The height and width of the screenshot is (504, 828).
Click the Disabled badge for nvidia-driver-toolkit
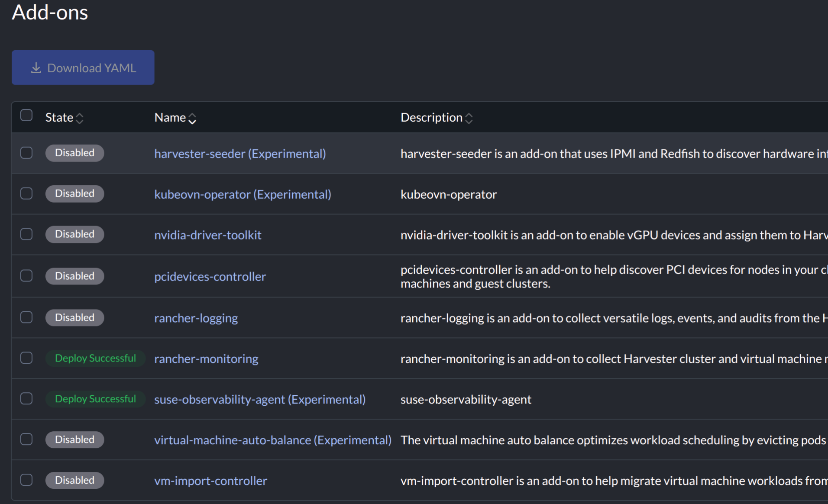[74, 234]
